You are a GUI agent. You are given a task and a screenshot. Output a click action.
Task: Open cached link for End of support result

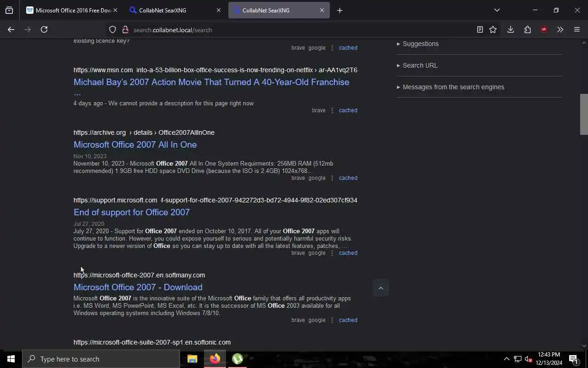pos(348,253)
